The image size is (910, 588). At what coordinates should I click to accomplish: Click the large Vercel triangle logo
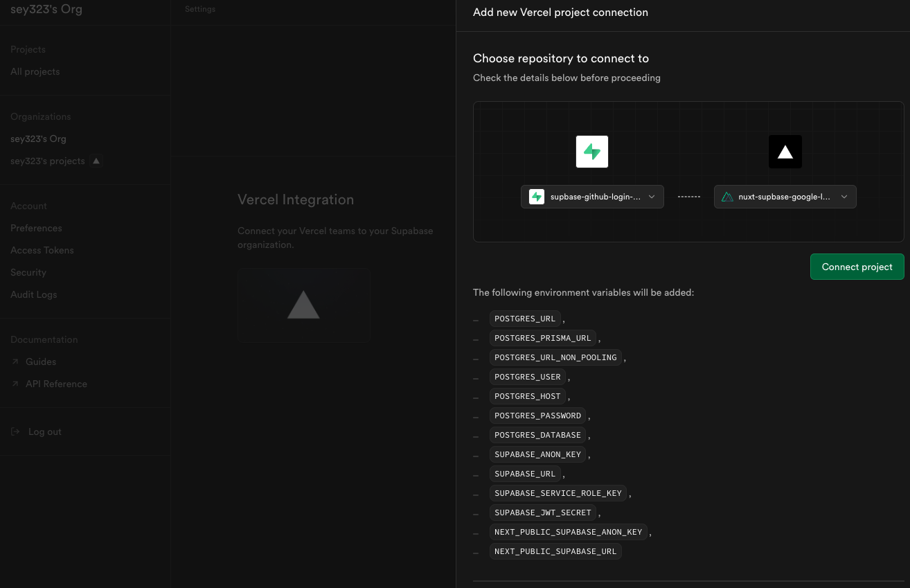pyautogui.click(x=785, y=152)
